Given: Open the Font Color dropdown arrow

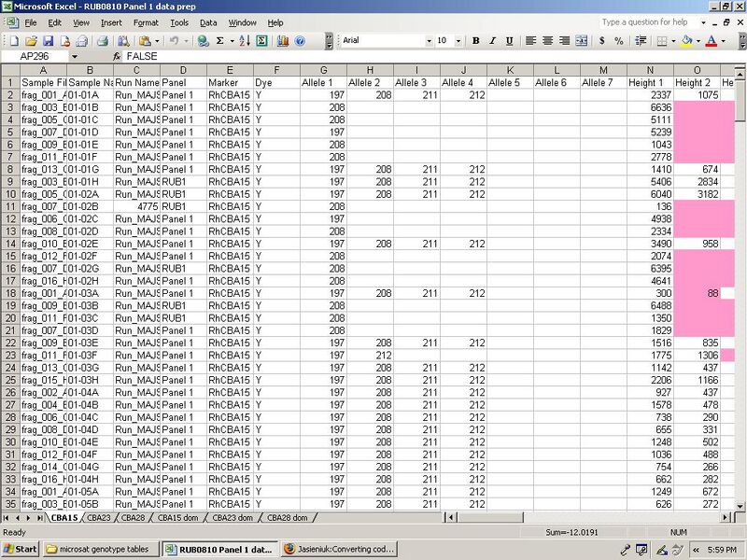Looking at the screenshot, I should [x=722, y=43].
